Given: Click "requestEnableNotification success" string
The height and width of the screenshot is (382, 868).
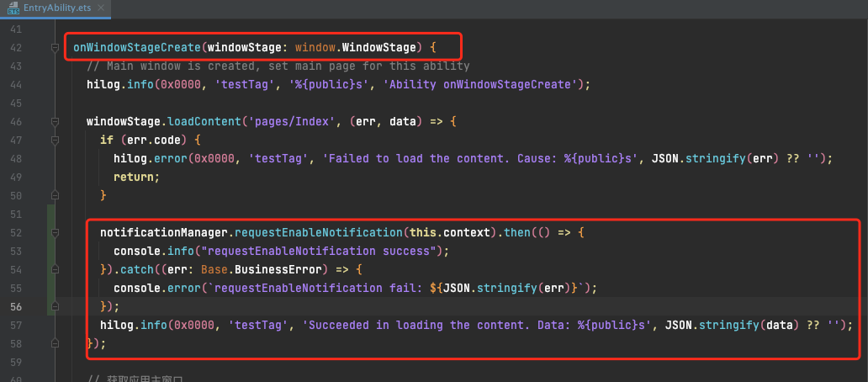Looking at the screenshot, I should tap(318, 251).
